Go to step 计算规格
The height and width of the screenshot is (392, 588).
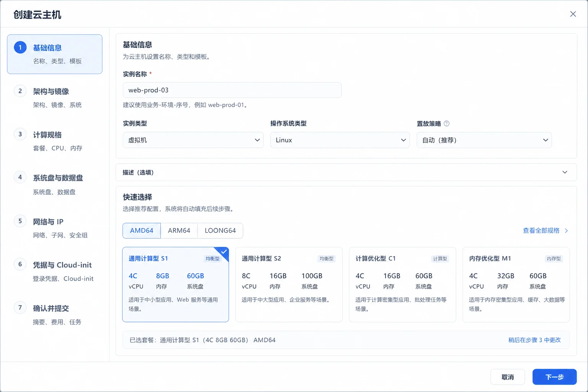[55, 141]
